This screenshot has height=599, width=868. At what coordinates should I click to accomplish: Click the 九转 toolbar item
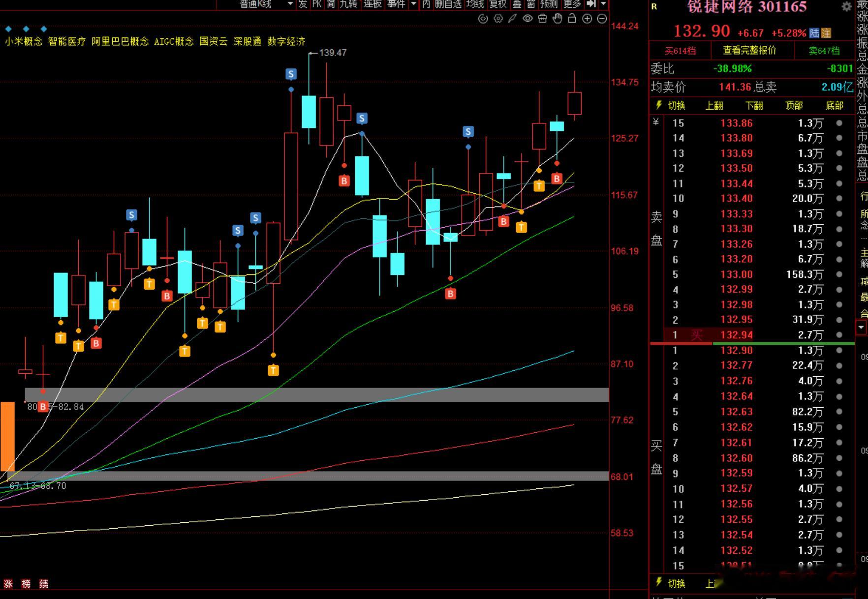point(348,4)
